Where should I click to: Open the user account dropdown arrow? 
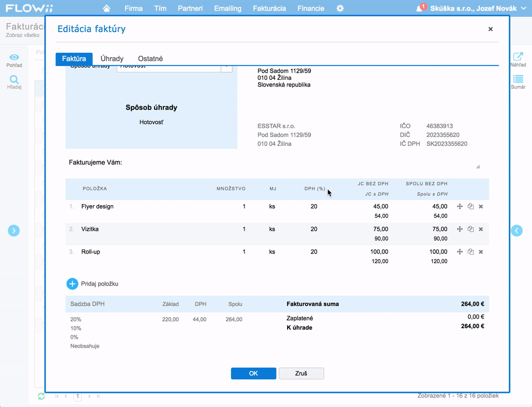tap(524, 8)
